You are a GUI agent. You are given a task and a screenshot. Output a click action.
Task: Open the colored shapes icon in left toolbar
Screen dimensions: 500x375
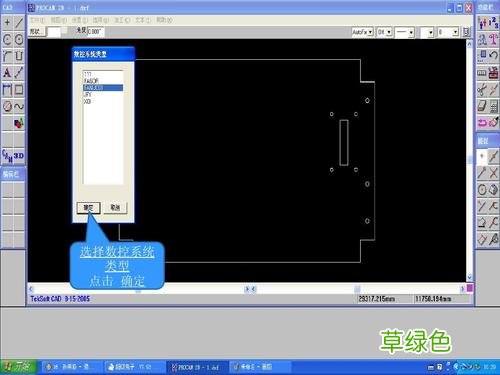click(19, 123)
